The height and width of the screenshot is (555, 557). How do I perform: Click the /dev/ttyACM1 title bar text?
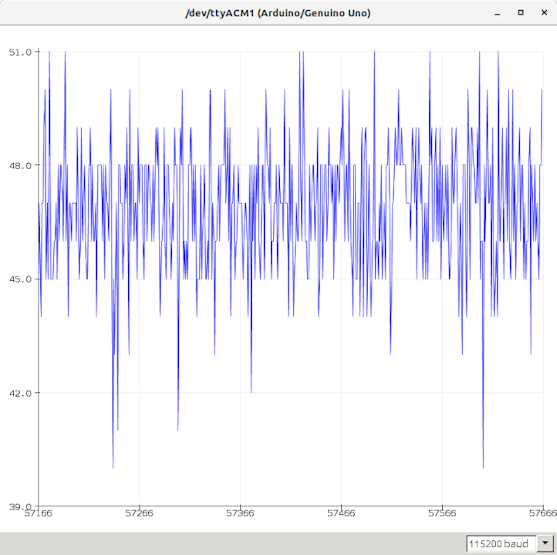[278, 13]
